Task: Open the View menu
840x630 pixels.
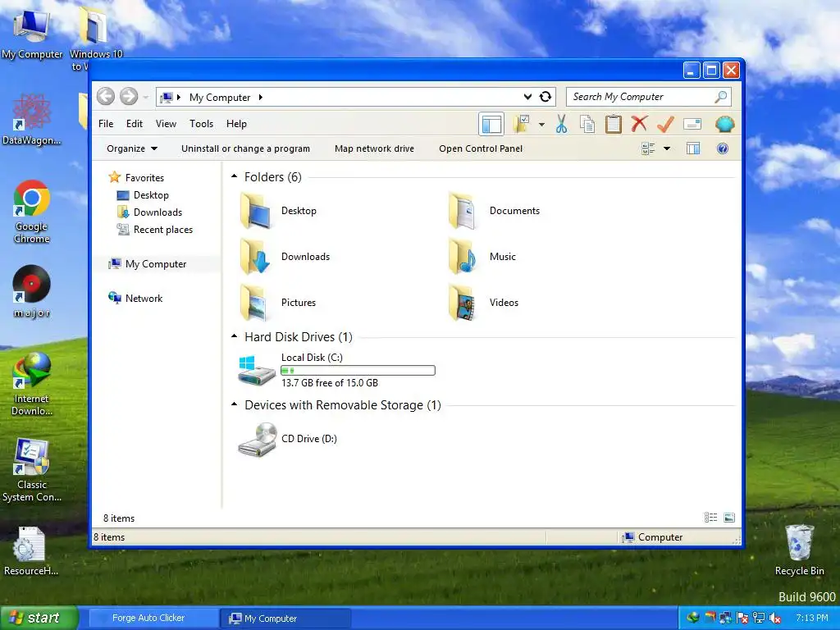Action: (166, 124)
